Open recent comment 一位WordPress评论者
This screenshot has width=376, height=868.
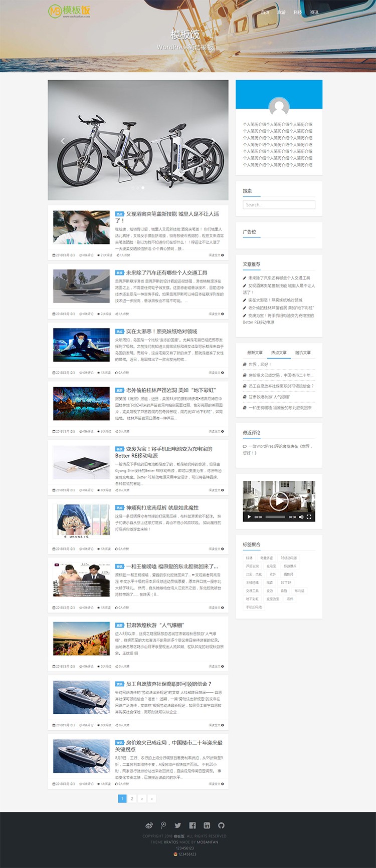279,449
